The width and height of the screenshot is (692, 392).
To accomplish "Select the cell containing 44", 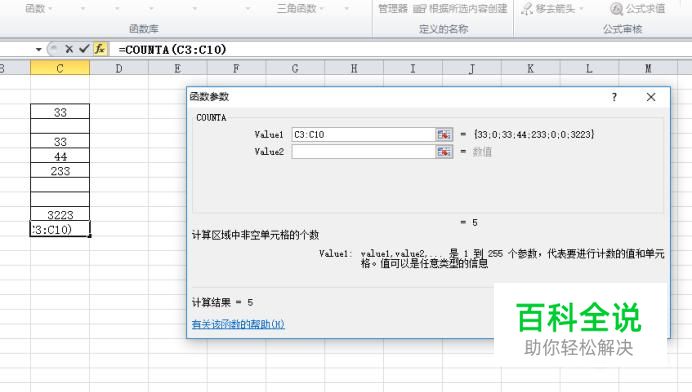I will [60, 156].
